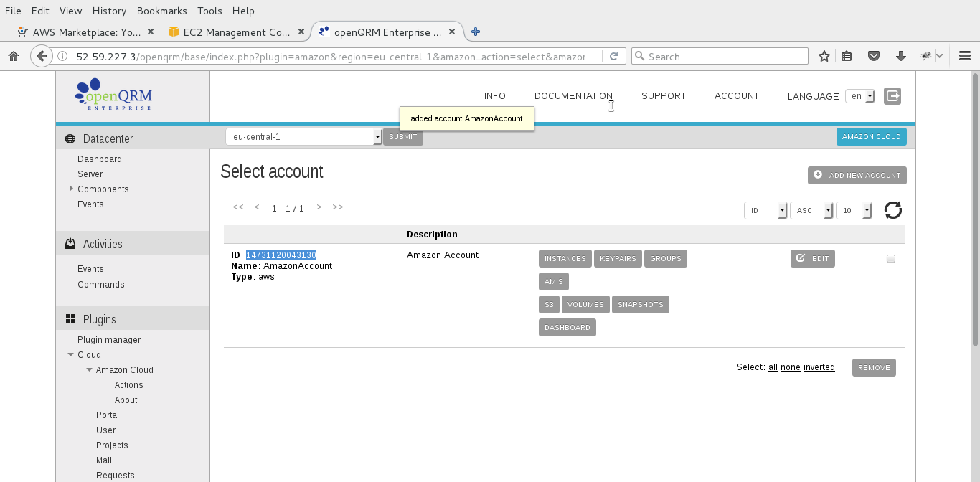The height and width of the screenshot is (482, 980).
Task: Save page to Pocket icon
Action: [874, 56]
